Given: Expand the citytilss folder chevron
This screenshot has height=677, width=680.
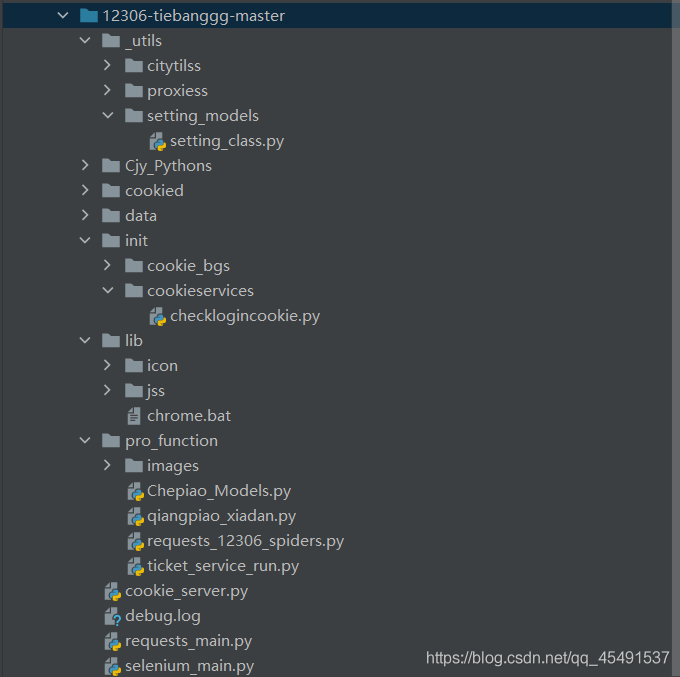Looking at the screenshot, I should coord(107,65).
